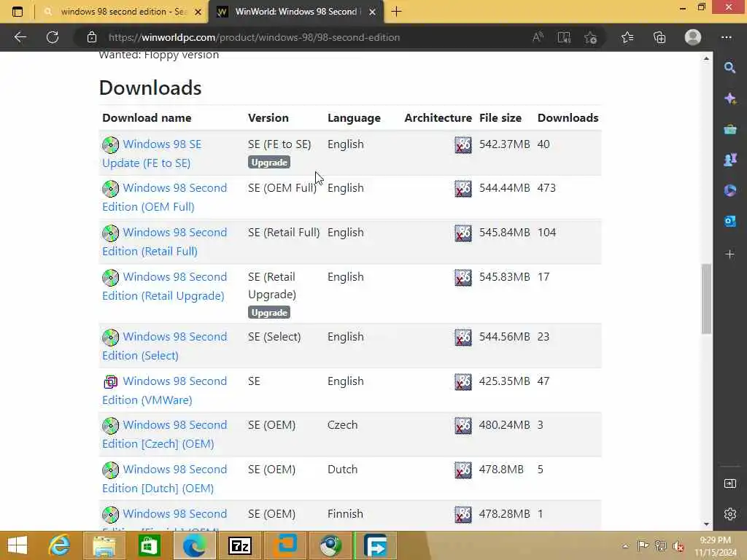The height and width of the screenshot is (560, 747).
Task: Click VMWare image icon beside VMWare download
Action: click(x=111, y=382)
